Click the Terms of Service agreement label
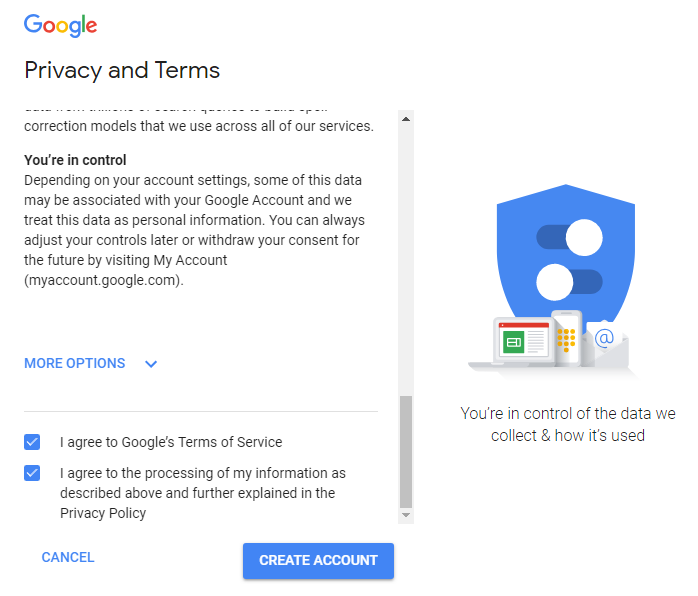This screenshot has width=698, height=596. pos(171,442)
